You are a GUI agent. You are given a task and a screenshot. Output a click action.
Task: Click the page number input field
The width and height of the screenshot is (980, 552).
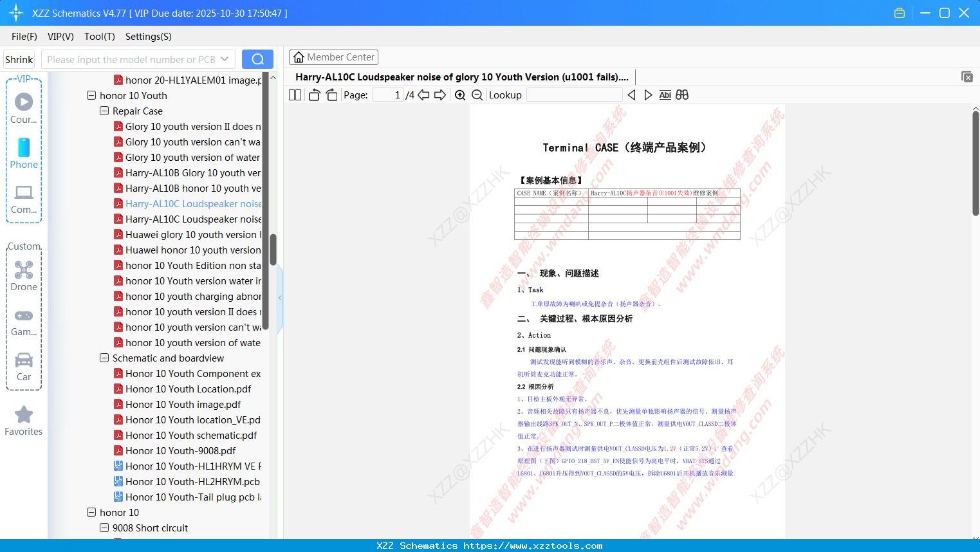pyautogui.click(x=388, y=95)
